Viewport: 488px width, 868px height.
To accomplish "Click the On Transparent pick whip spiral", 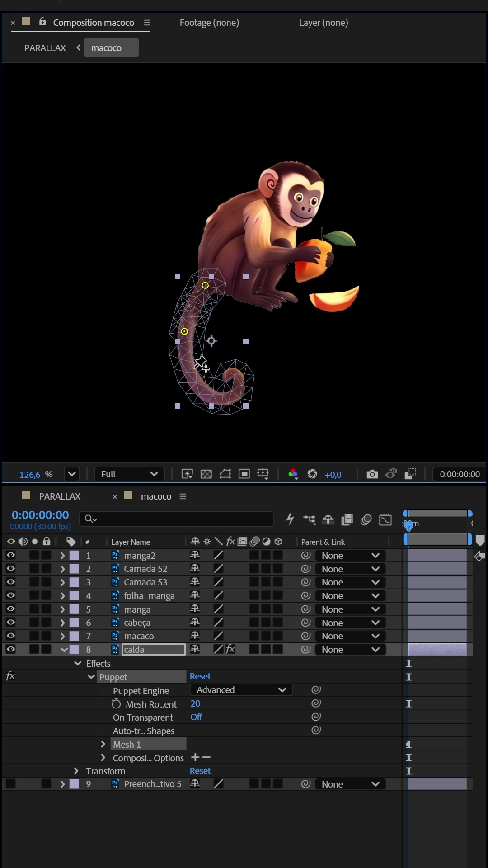I will click(x=316, y=717).
